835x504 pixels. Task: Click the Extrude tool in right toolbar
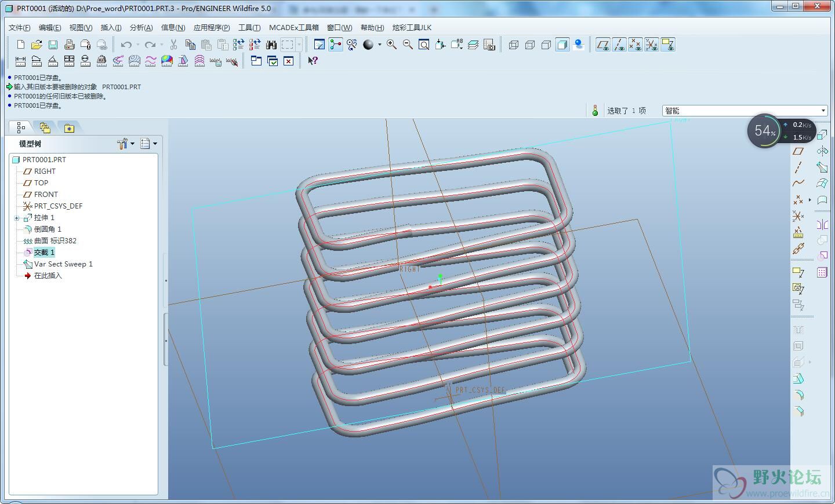coord(822,135)
